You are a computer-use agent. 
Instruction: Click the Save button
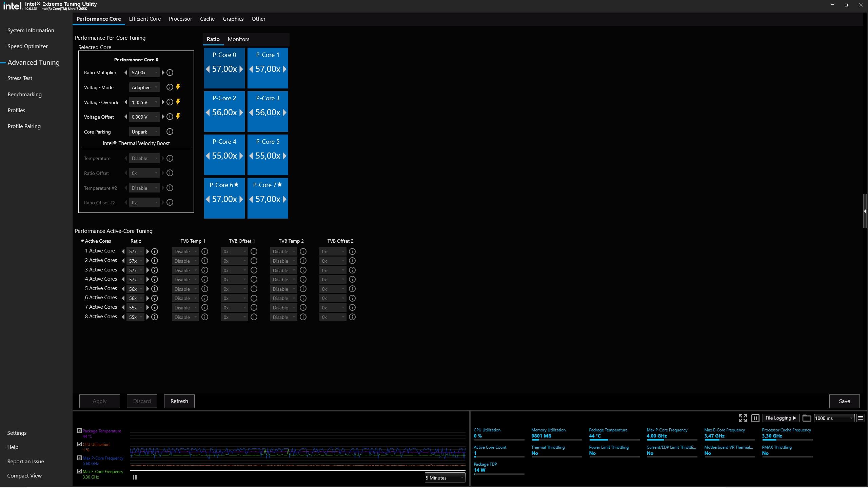[x=844, y=401]
